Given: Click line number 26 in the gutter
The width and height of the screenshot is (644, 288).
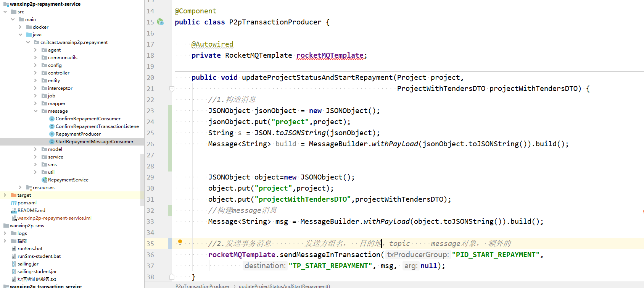Looking at the screenshot, I should coord(150,144).
